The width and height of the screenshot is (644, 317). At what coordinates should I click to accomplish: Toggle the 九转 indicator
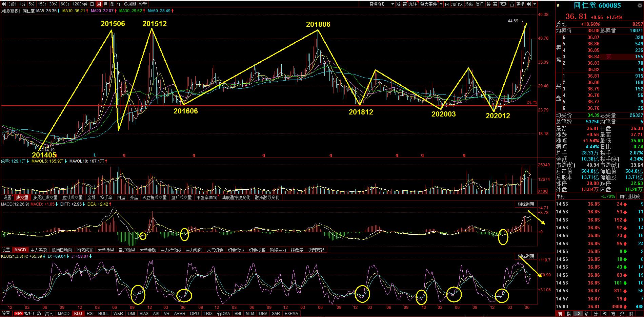pyautogui.click(x=413, y=4)
